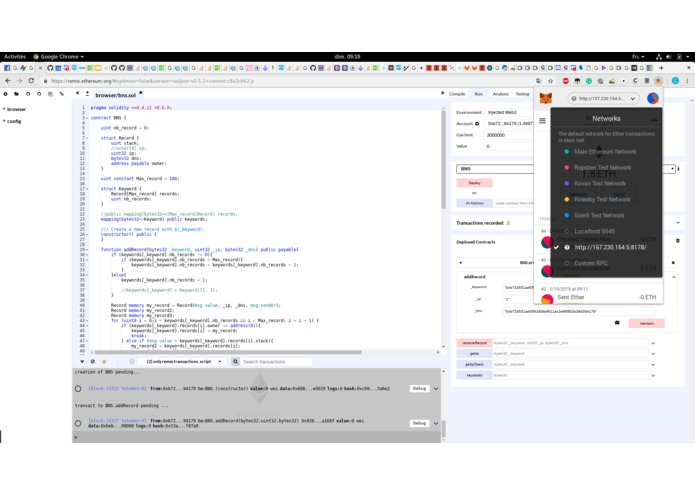
Task: Open MetaMask hamburger menu
Action: click(x=542, y=121)
